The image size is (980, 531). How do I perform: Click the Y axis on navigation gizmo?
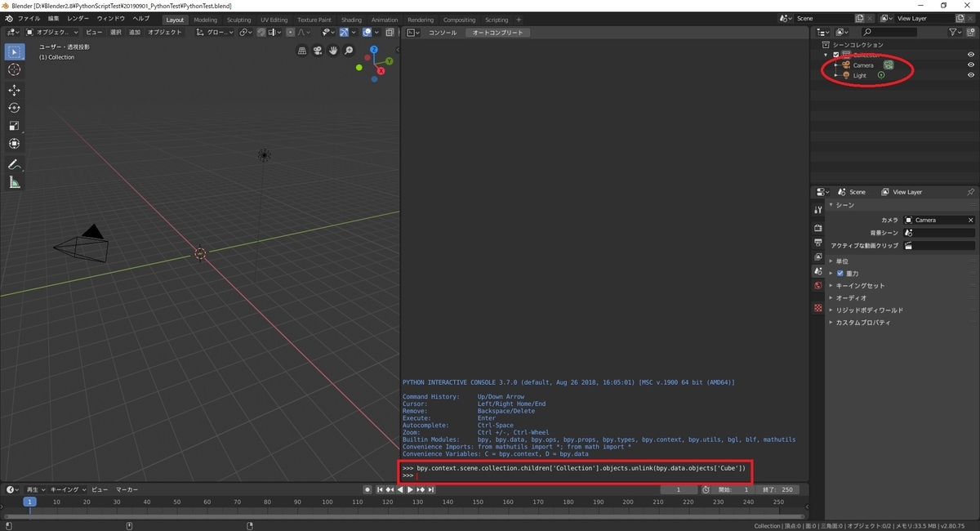click(x=389, y=60)
